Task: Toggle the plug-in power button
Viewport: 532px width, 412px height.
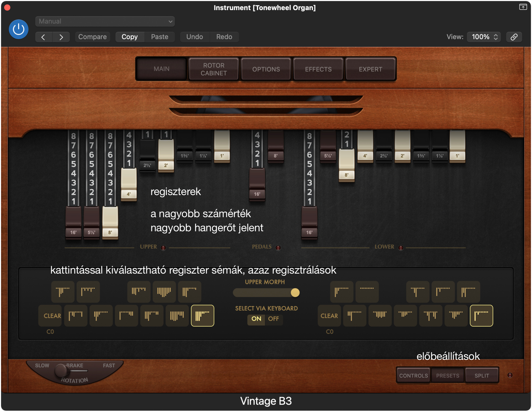Action: pos(19,29)
